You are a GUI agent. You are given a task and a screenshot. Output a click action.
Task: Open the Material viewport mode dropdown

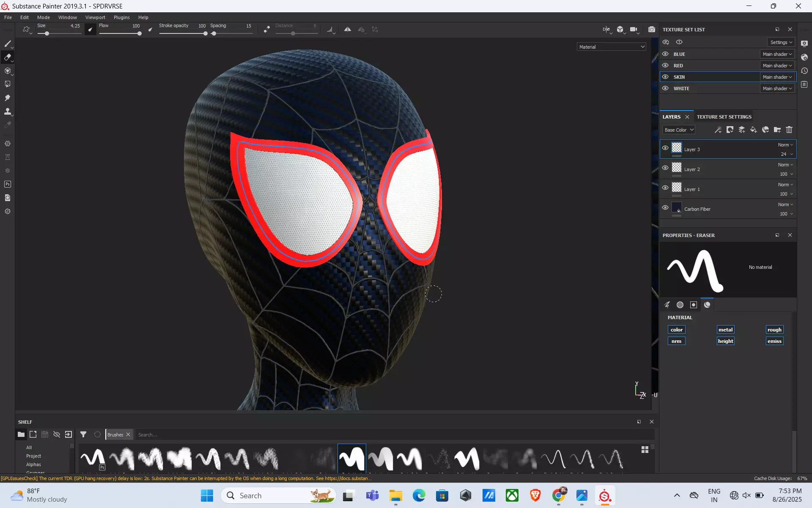pyautogui.click(x=611, y=47)
